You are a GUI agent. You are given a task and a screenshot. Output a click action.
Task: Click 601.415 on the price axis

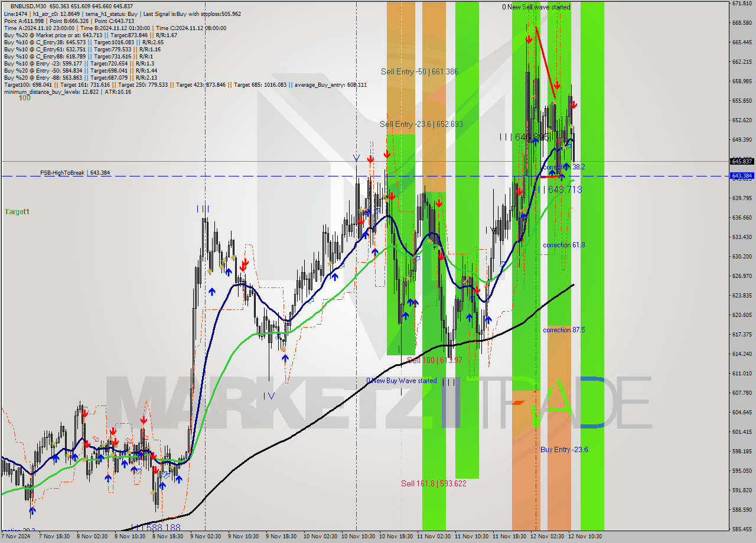click(742, 432)
